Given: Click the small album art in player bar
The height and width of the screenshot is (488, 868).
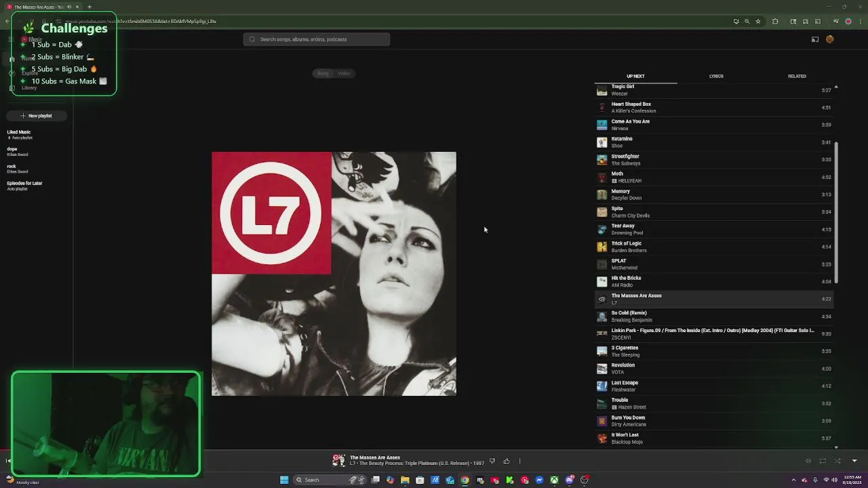Looking at the screenshot, I should 338,461.
